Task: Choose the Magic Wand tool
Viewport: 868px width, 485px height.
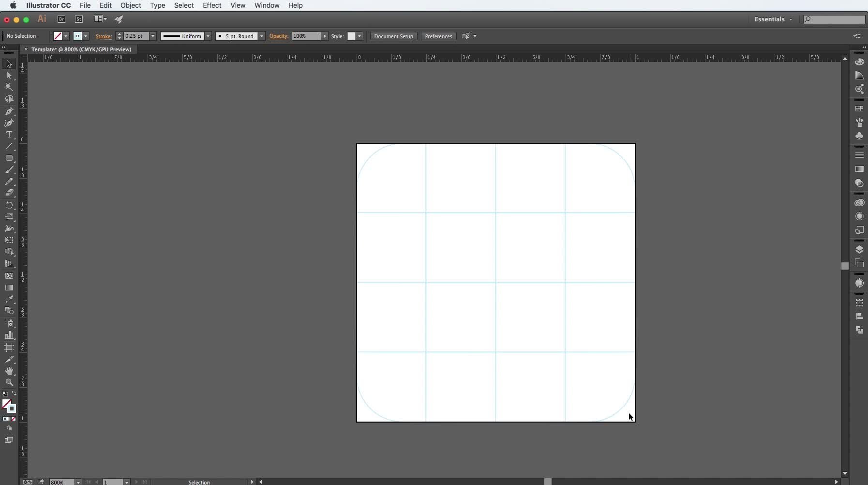Action: tap(9, 88)
